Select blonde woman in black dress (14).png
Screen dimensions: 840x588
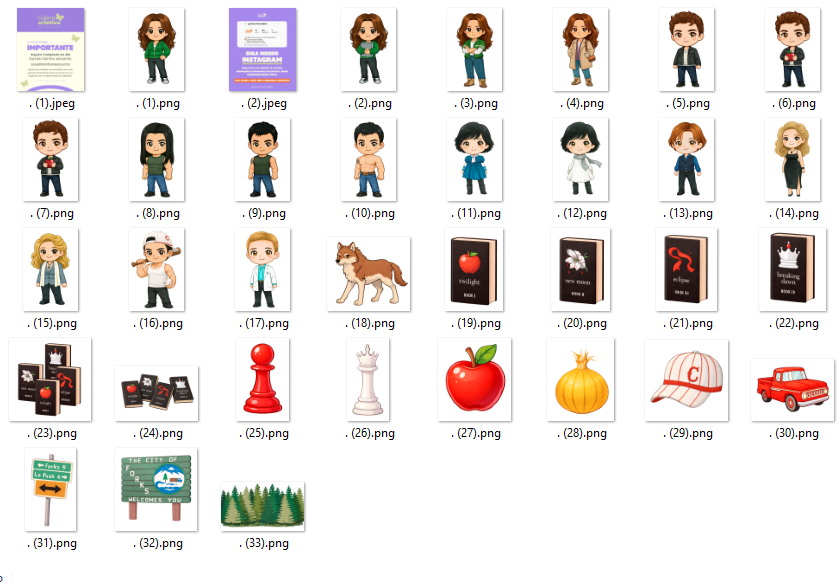pos(793,160)
